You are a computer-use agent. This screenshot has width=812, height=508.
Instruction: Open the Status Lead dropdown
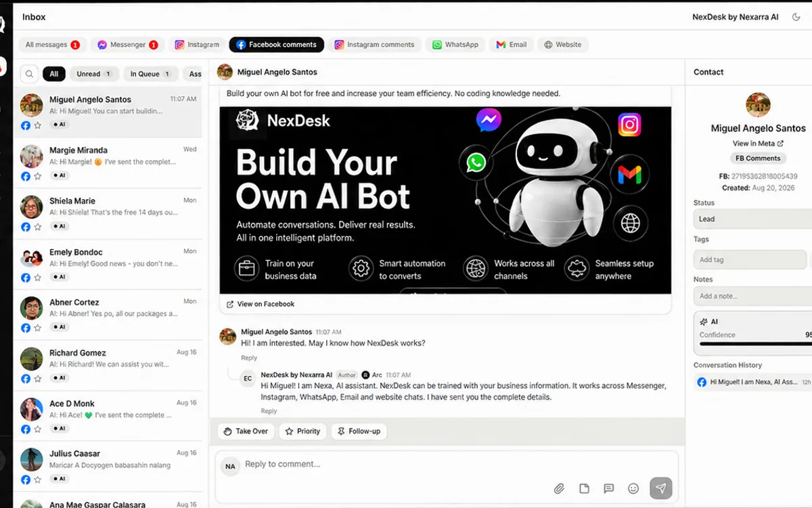click(x=752, y=219)
